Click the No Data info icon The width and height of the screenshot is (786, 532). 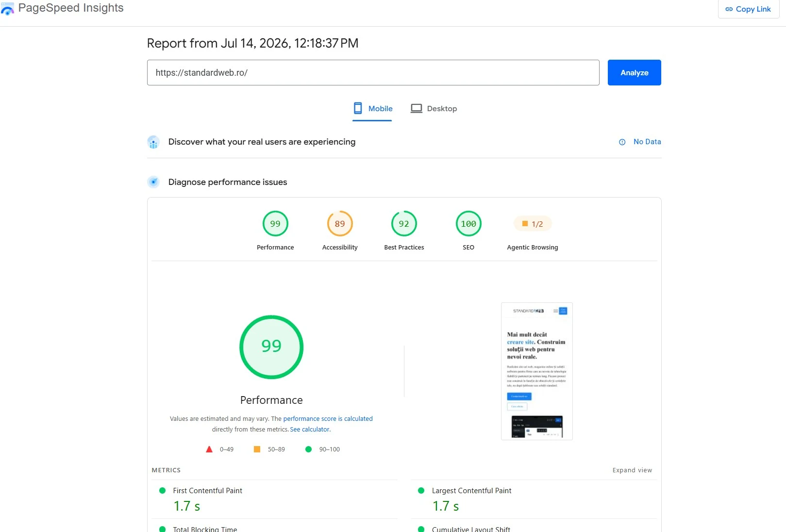(x=622, y=142)
